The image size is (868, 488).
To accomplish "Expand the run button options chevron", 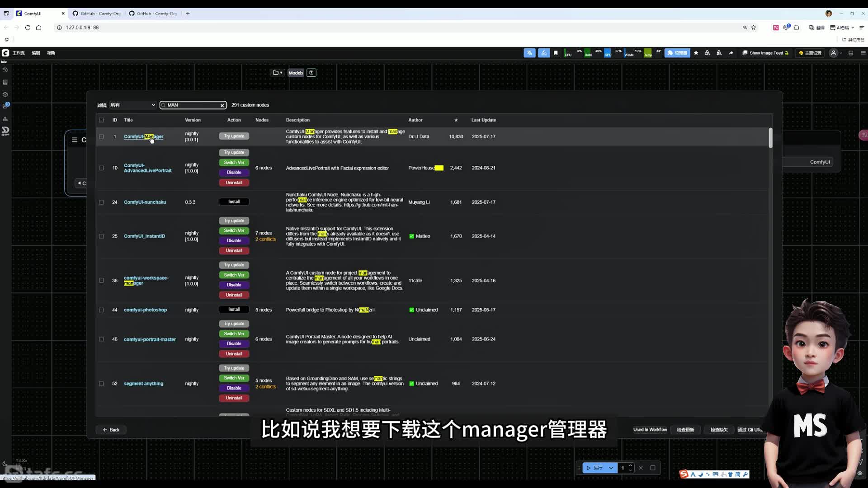I will (611, 468).
